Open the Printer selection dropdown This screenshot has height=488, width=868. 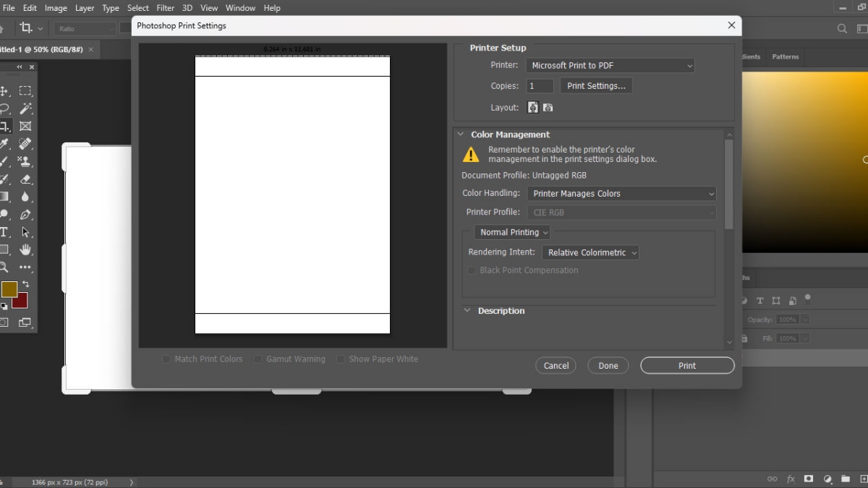610,65
